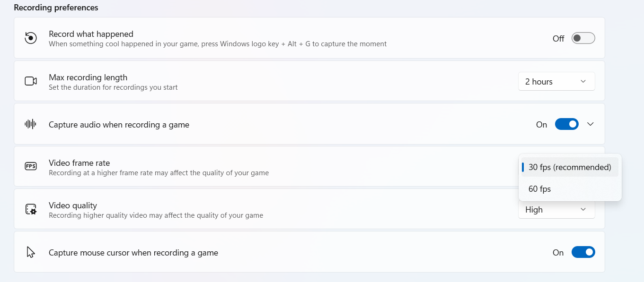Turn off Capture audio when recording a game
Screen dimensions: 644x282
pos(566,124)
